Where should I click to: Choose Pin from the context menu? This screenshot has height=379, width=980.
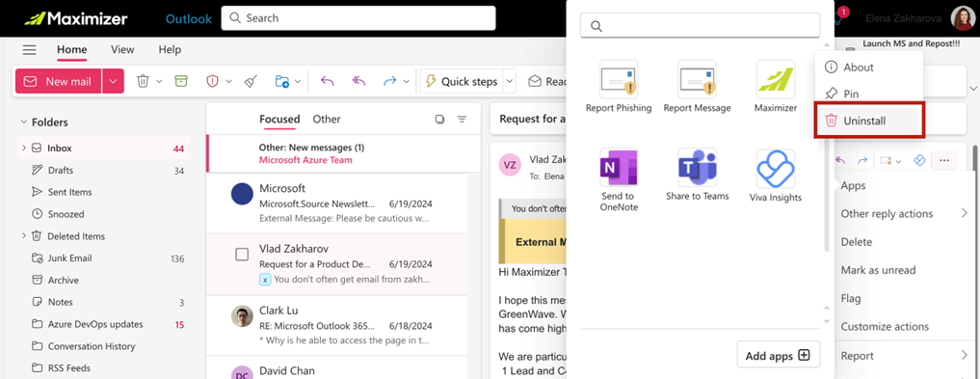point(869,94)
